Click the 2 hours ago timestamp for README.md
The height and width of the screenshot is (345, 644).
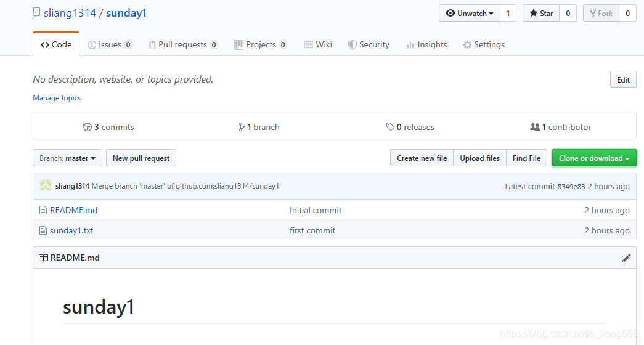[x=606, y=210]
